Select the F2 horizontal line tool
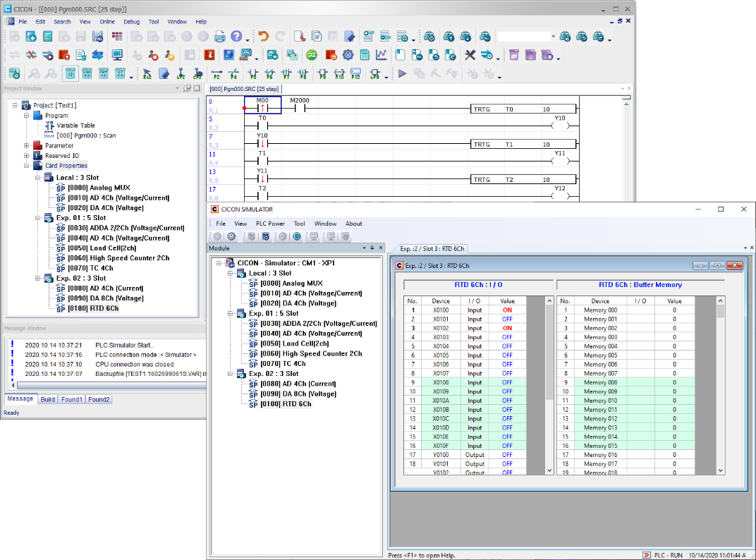The height and width of the screenshot is (560, 756). click(x=217, y=74)
